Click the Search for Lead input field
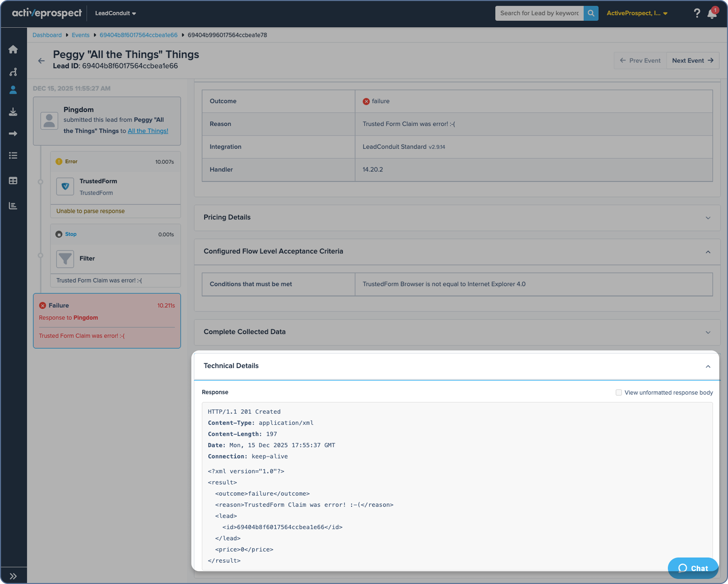728x584 pixels. pyautogui.click(x=539, y=13)
